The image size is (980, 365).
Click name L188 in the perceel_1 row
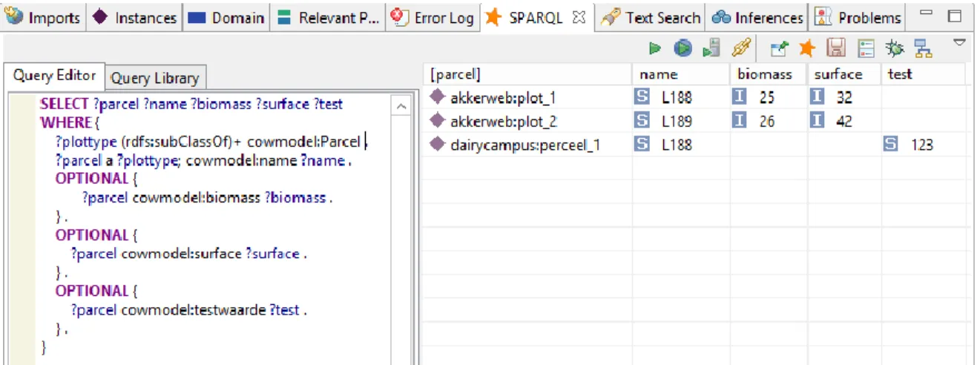pyautogui.click(x=676, y=145)
